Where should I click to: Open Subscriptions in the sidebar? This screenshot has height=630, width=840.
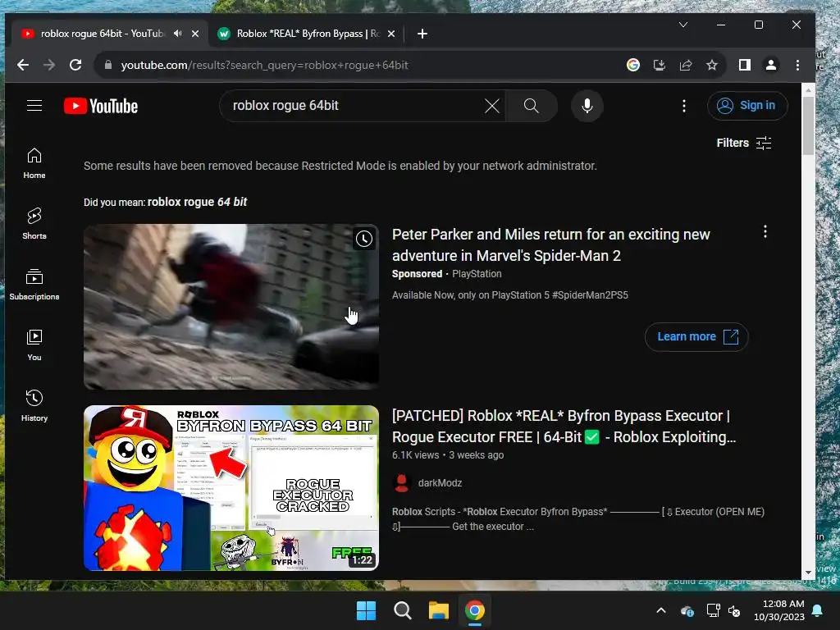(34, 285)
